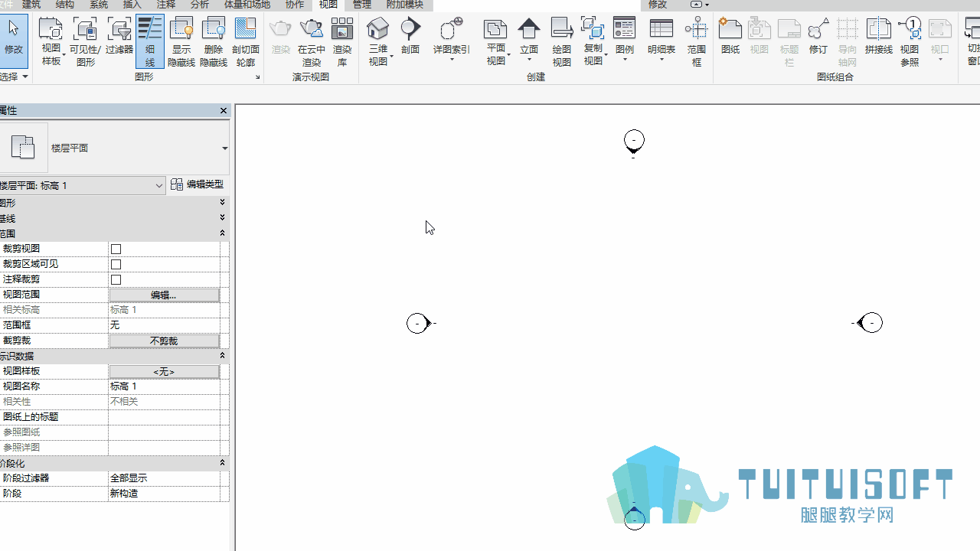Open 三维视图 3D view tool
The height and width of the screenshot is (551, 980).
pos(378,42)
